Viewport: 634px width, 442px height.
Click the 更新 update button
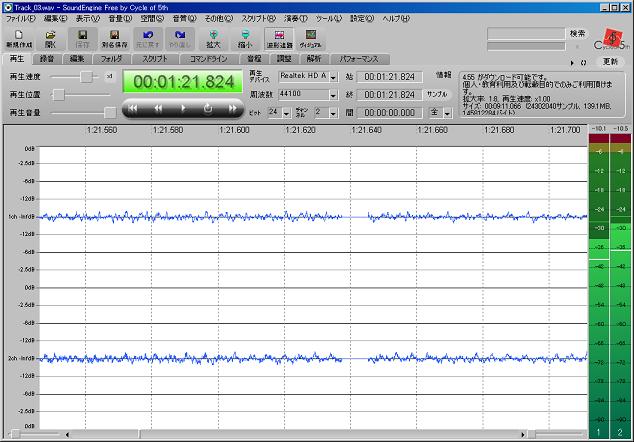(x=612, y=61)
